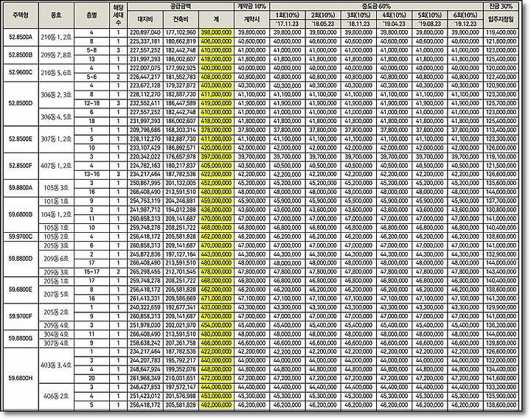Select housing type 52.8500D
Viewport: 531px width, 420px height.
(21, 103)
